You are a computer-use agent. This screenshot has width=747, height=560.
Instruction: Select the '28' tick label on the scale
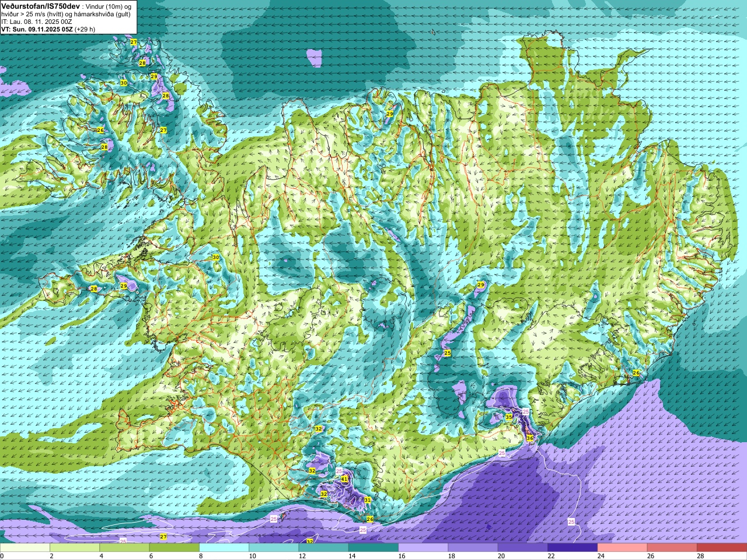700,556
